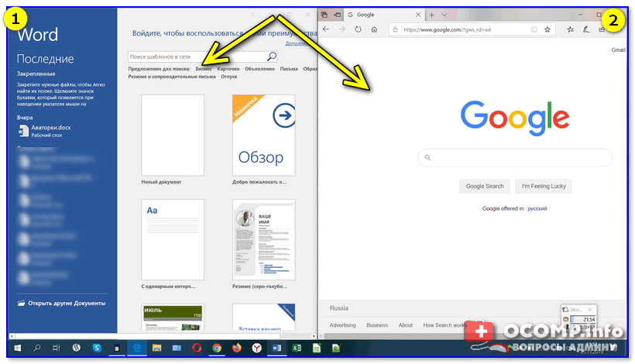Image resolution: width=635 pixels, height=364 pixels.
Task: Open С одинарным интервалом template
Action: click(x=173, y=239)
